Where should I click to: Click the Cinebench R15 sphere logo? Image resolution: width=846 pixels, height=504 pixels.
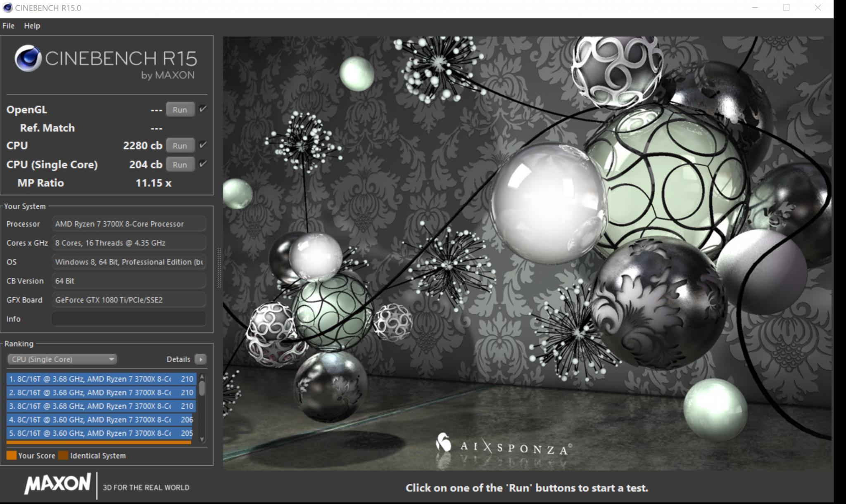tap(28, 58)
